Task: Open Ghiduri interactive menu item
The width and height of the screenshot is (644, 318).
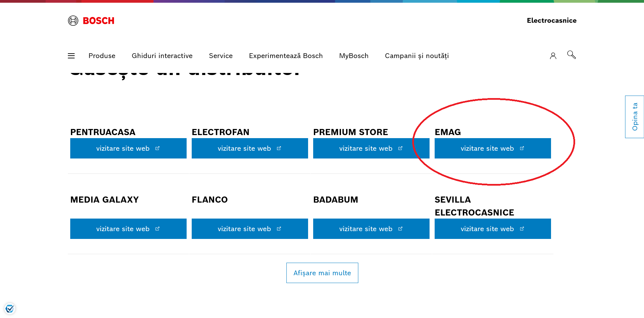Action: pyautogui.click(x=162, y=56)
